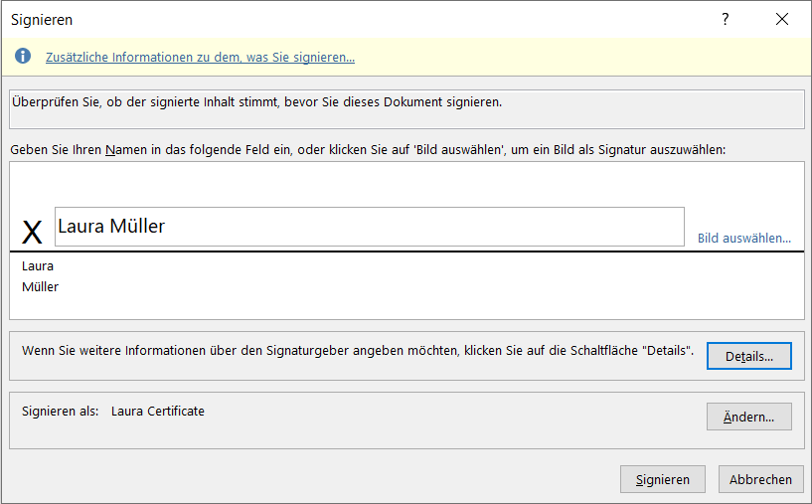Screen dimensions: 812x504
Task: Click the blue information icon
Action: click(x=22, y=56)
